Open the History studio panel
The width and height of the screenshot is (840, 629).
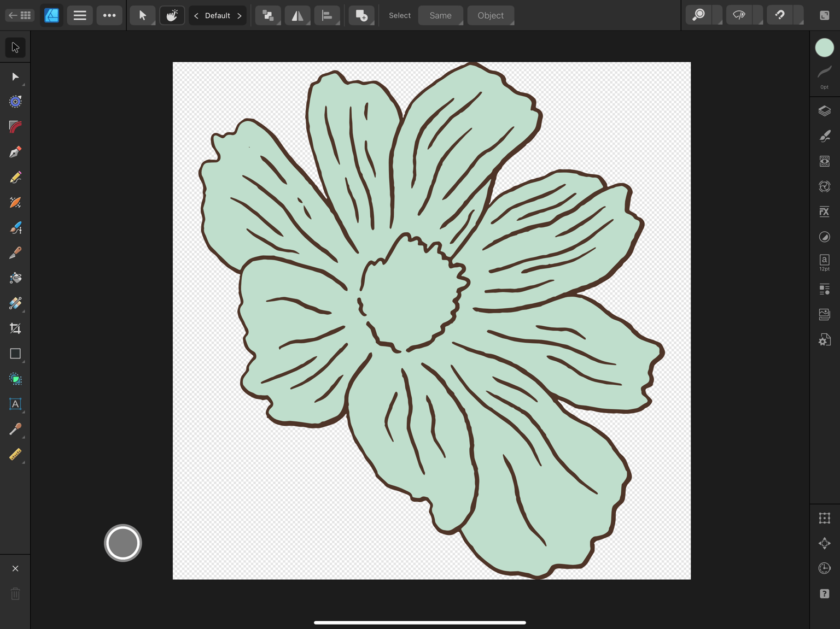click(825, 568)
